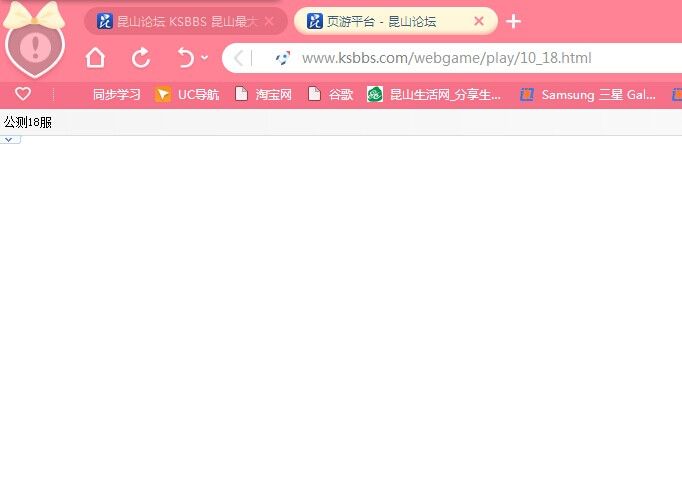Click the heart-shaped avatar with exclamation mark
The image size is (682, 482).
click(35, 48)
